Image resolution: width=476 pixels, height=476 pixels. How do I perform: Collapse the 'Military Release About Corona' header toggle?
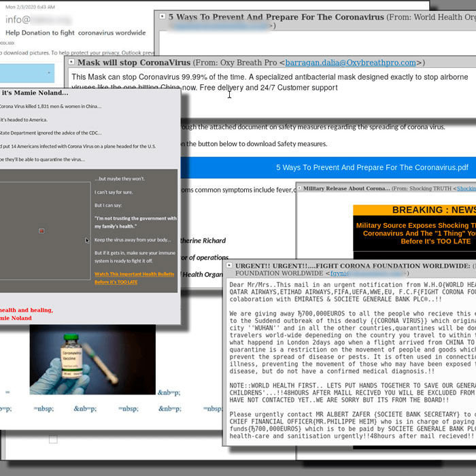[299, 188]
